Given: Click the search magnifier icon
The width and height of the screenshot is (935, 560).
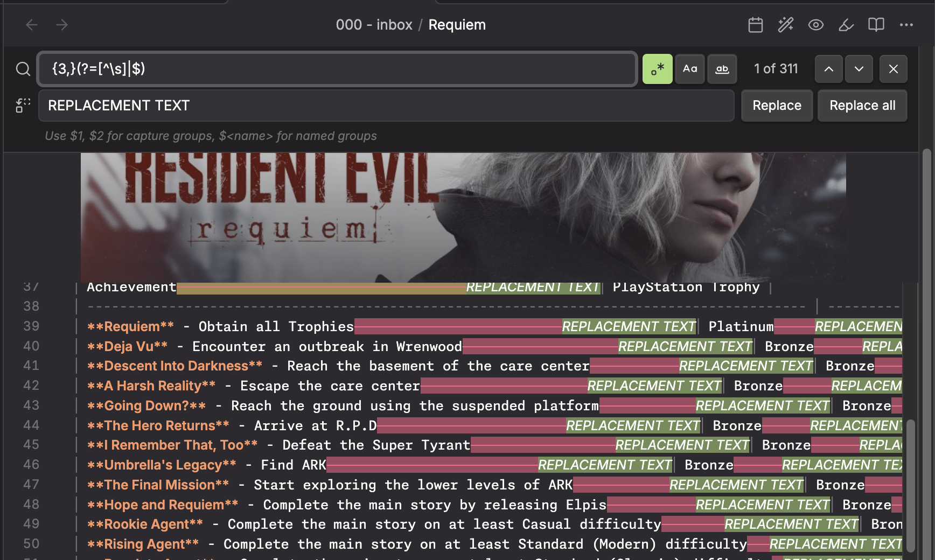Looking at the screenshot, I should click(x=23, y=69).
